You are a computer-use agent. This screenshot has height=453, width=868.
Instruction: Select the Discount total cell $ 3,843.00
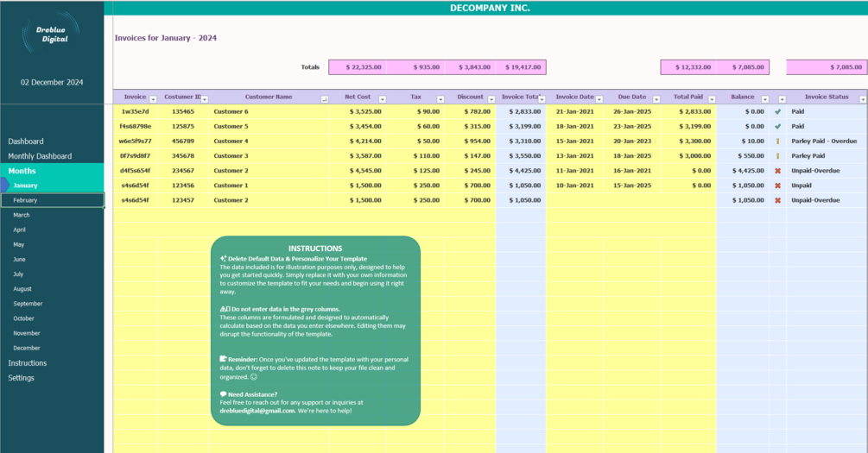pyautogui.click(x=470, y=67)
